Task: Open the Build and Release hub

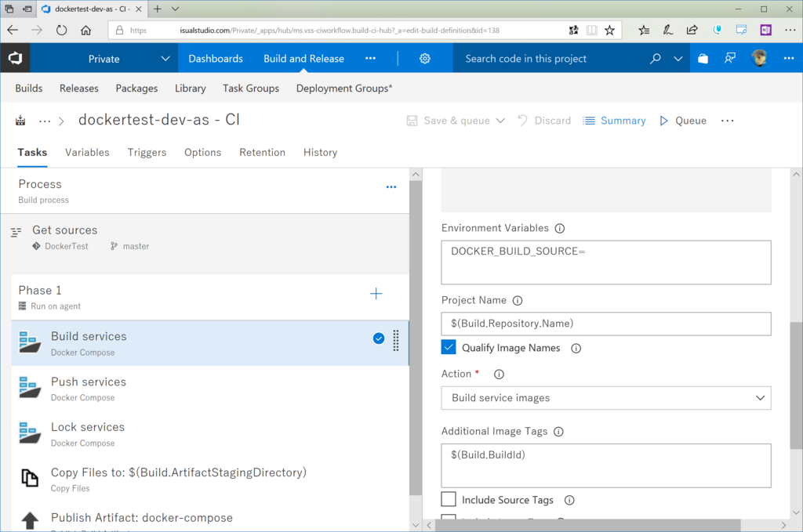Action: (x=303, y=58)
